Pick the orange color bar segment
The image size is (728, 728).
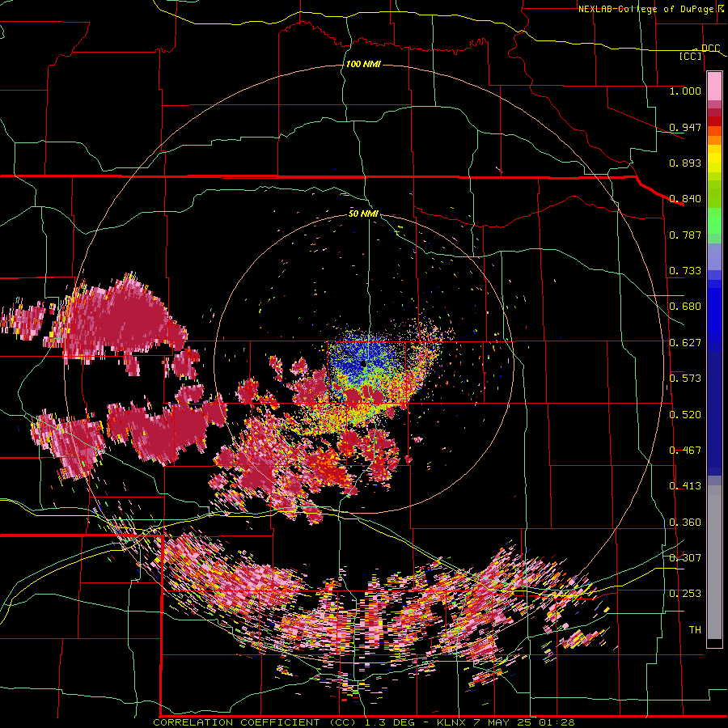(714, 140)
